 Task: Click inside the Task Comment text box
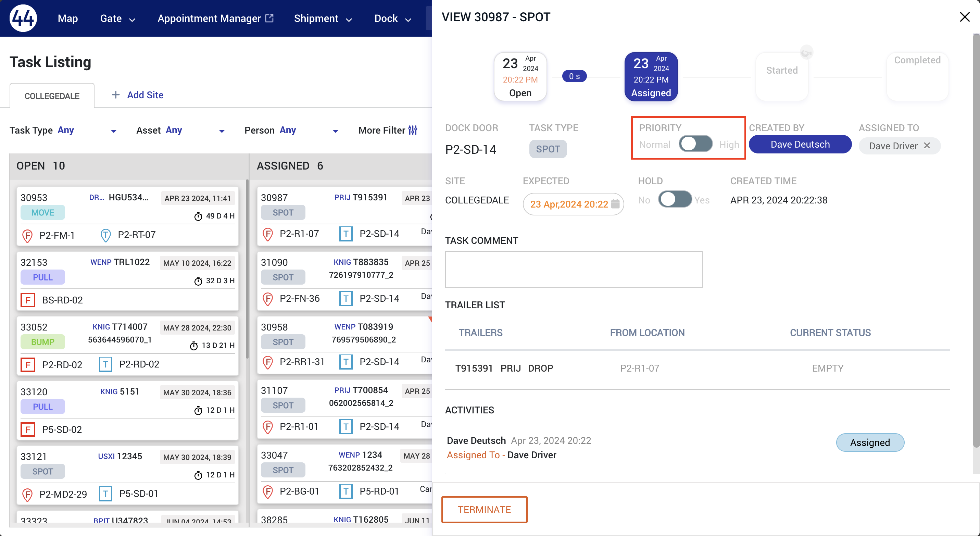[574, 269]
